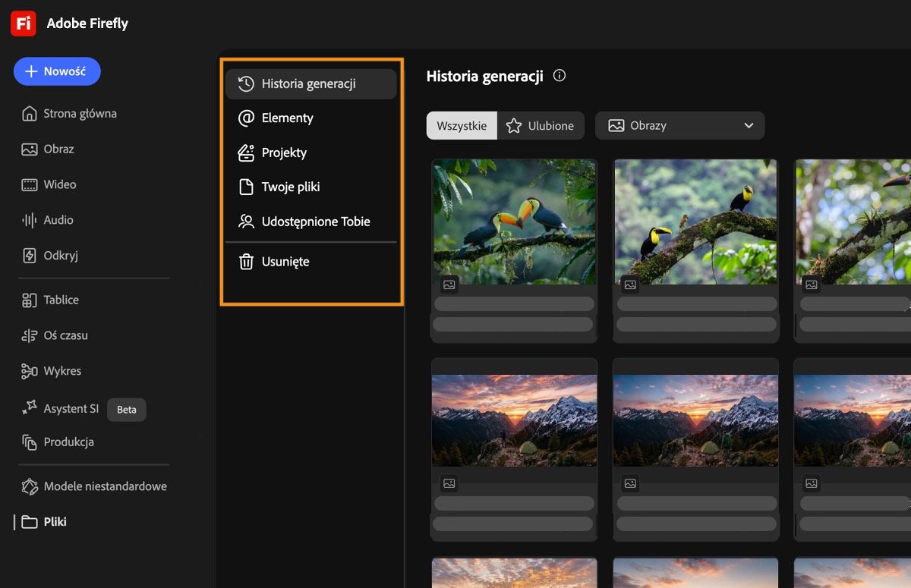This screenshot has width=911, height=588.
Task: Click the sparkle icon beside Asystent SI
Action: (x=30, y=407)
